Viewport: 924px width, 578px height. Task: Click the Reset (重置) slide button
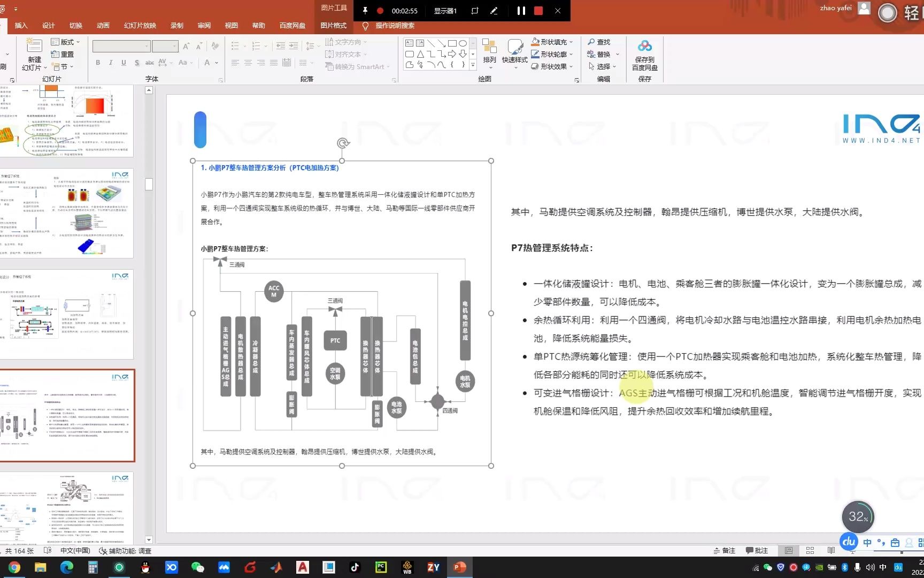click(62, 54)
